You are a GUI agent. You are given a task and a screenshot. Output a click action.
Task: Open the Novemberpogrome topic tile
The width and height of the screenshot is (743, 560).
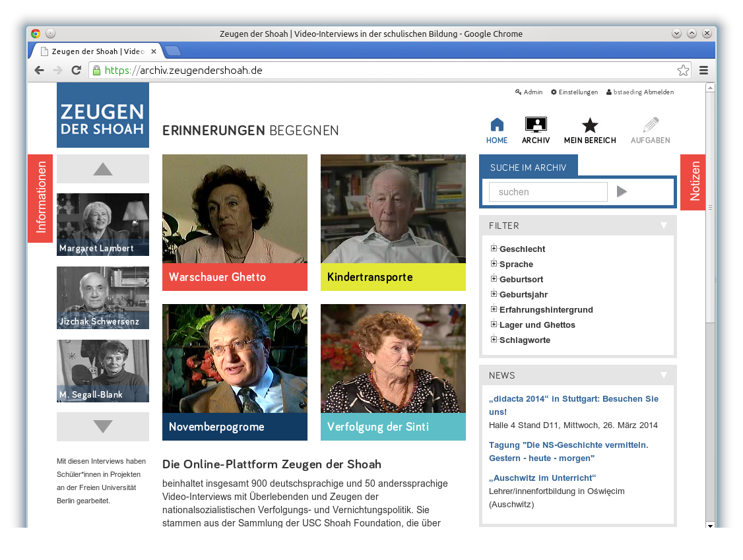click(x=234, y=372)
